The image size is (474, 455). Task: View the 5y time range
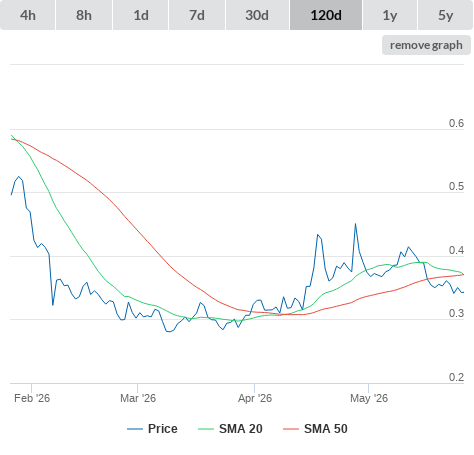tap(446, 15)
